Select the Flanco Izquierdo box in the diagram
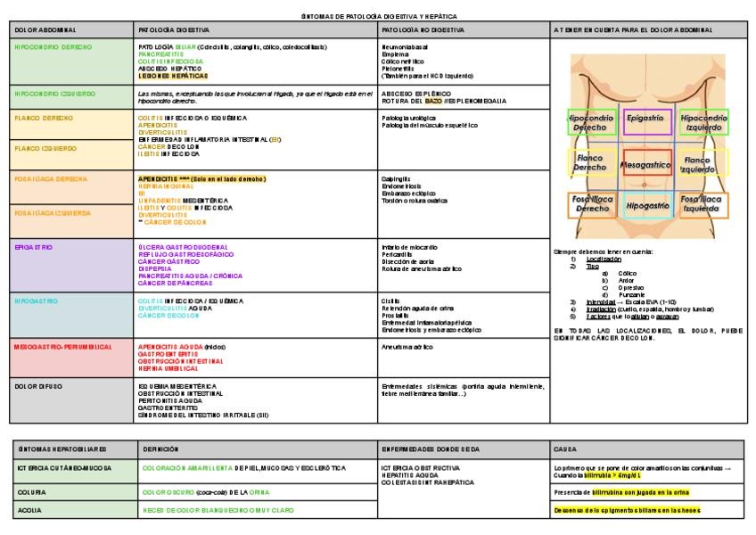The image size is (756, 535). 703,163
